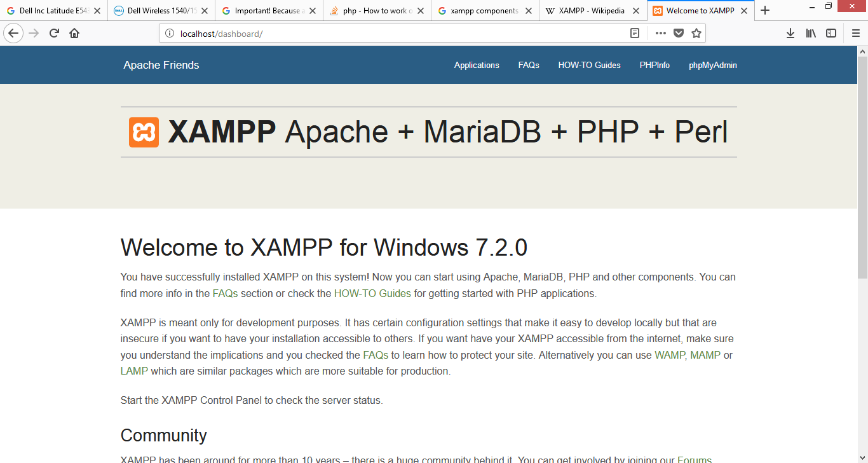Open PHPInfo in the navbar
868x463 pixels.
[654, 65]
